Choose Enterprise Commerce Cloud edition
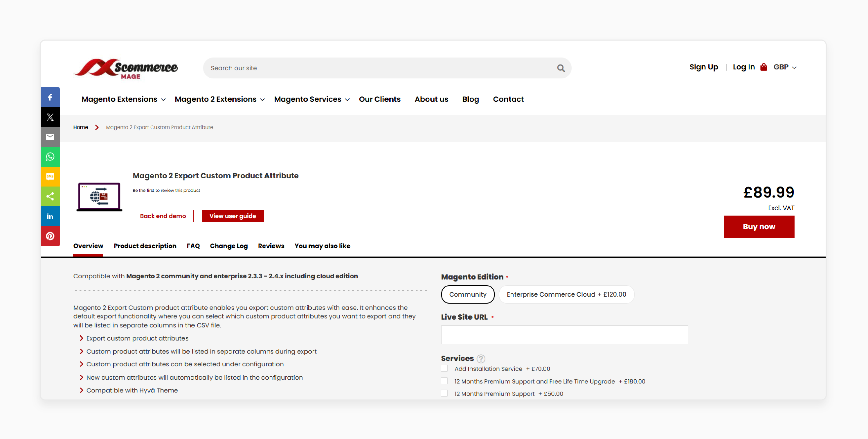The image size is (868, 439). (x=566, y=294)
